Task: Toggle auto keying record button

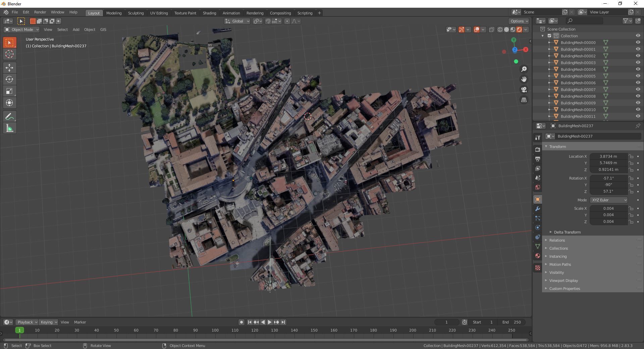Action: point(241,322)
